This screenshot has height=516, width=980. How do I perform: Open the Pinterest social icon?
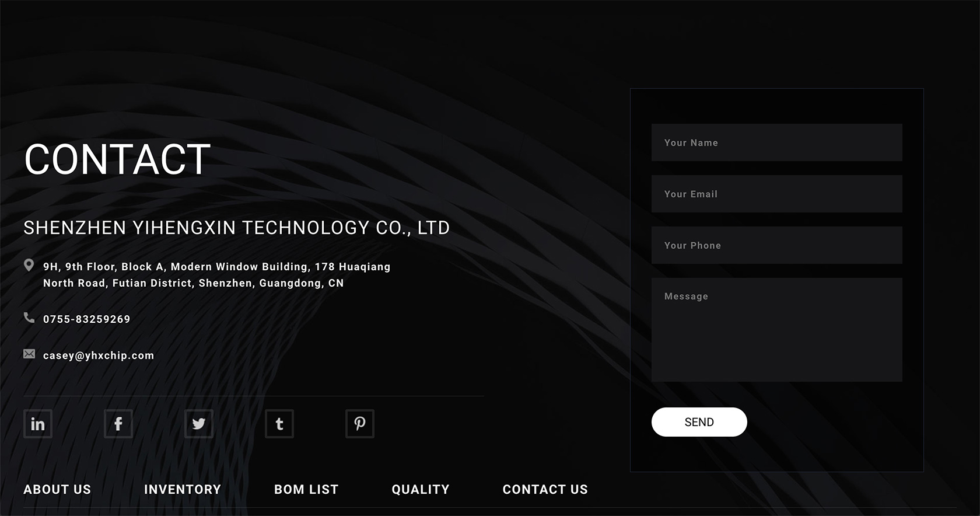360,424
